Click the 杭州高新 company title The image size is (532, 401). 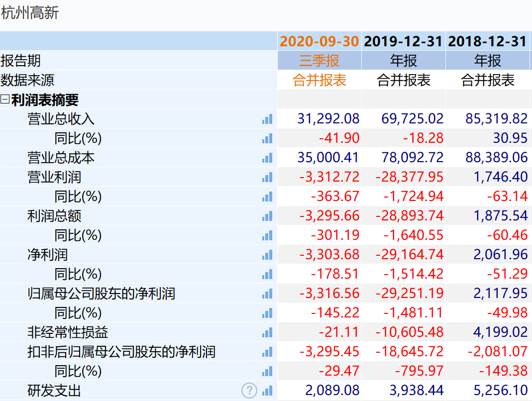[30, 13]
